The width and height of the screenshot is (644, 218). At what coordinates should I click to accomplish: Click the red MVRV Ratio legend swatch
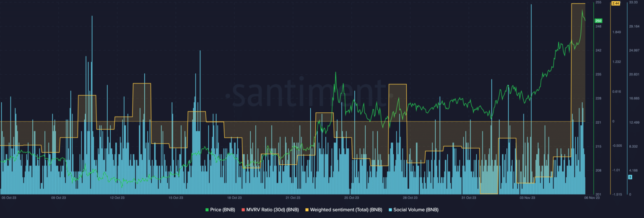pos(243,210)
